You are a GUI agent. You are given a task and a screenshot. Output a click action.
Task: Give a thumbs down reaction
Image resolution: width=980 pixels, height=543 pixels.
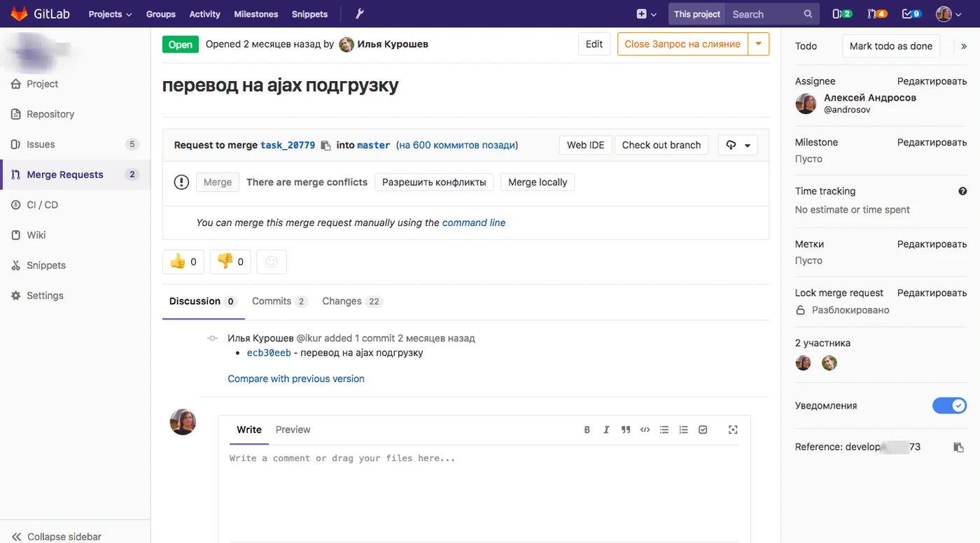click(x=230, y=262)
